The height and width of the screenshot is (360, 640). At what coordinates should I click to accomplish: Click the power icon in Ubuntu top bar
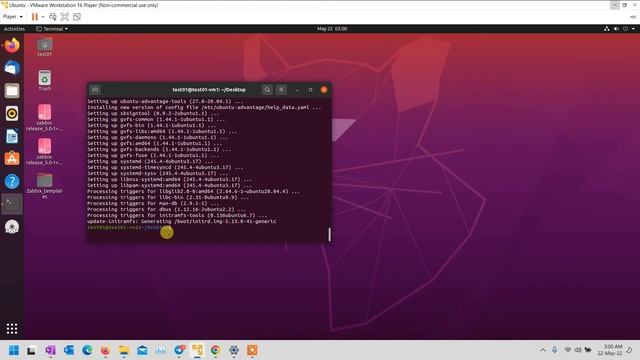coord(625,29)
